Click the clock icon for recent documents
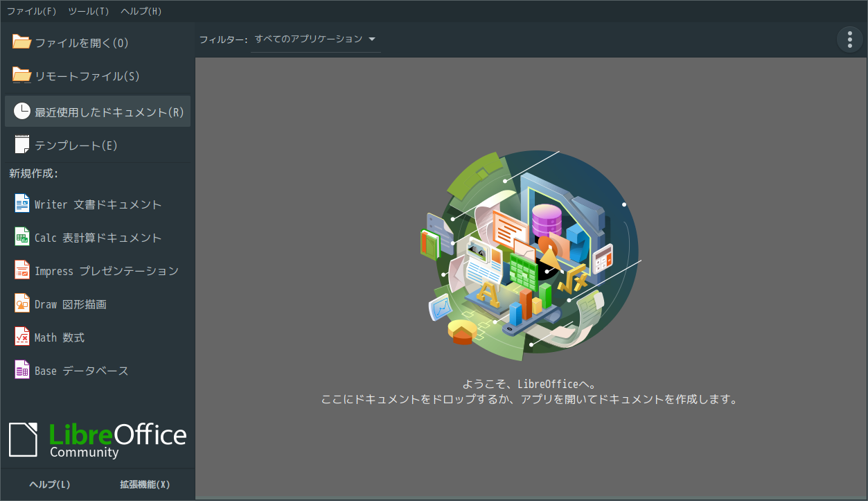Screen dimensions: 868x501 coord(22,112)
